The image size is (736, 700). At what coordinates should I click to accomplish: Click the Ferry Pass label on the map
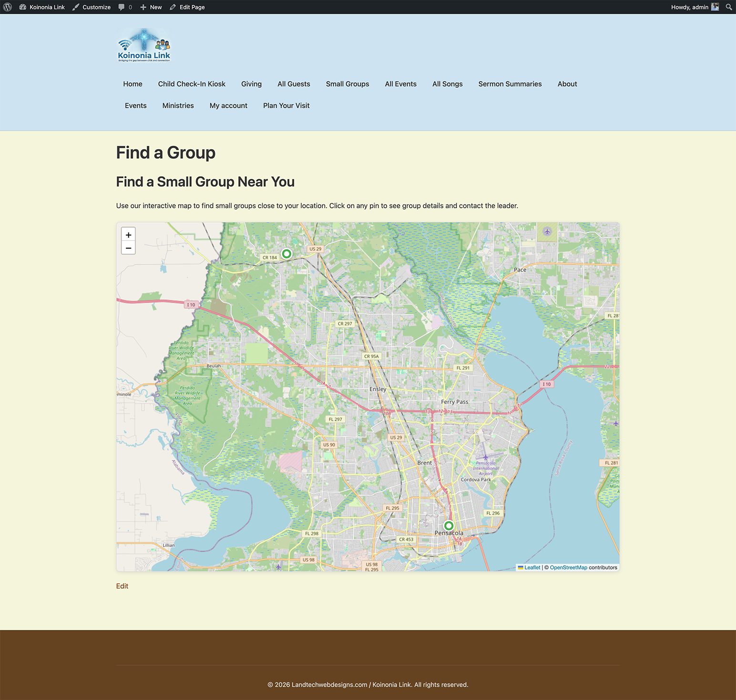[x=455, y=402]
